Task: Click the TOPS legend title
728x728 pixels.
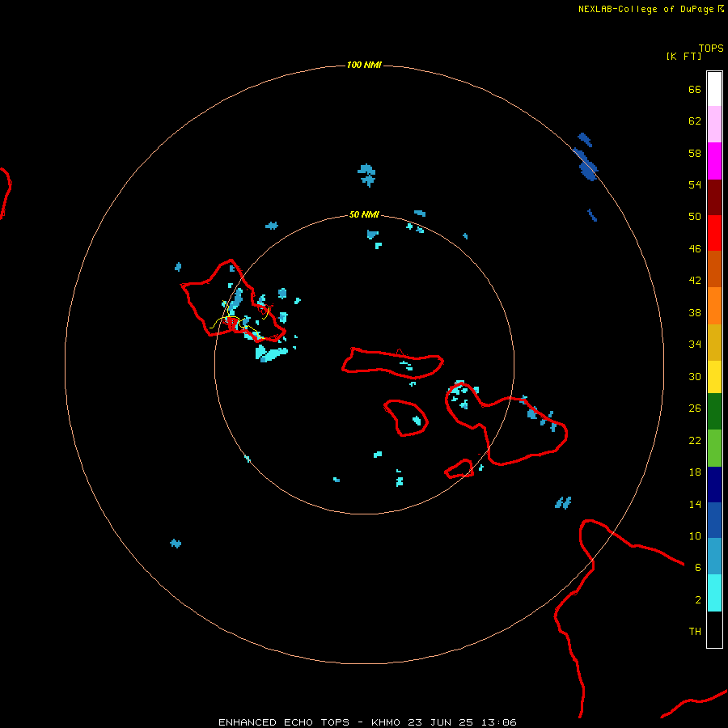Action: [x=711, y=49]
